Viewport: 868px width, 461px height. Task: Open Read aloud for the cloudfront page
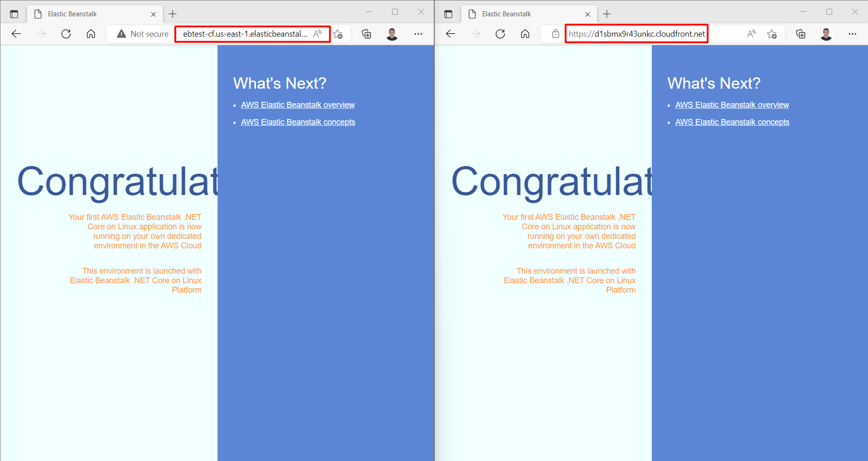point(751,33)
